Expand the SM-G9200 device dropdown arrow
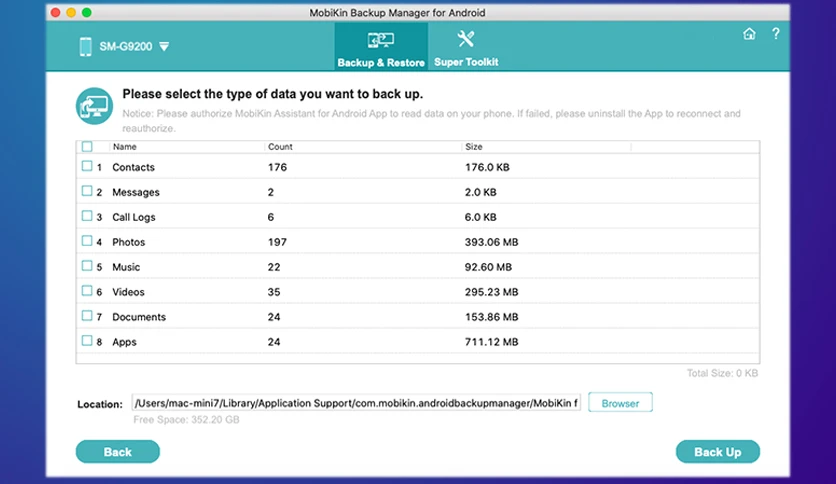This screenshot has height=484, width=836. click(x=164, y=47)
